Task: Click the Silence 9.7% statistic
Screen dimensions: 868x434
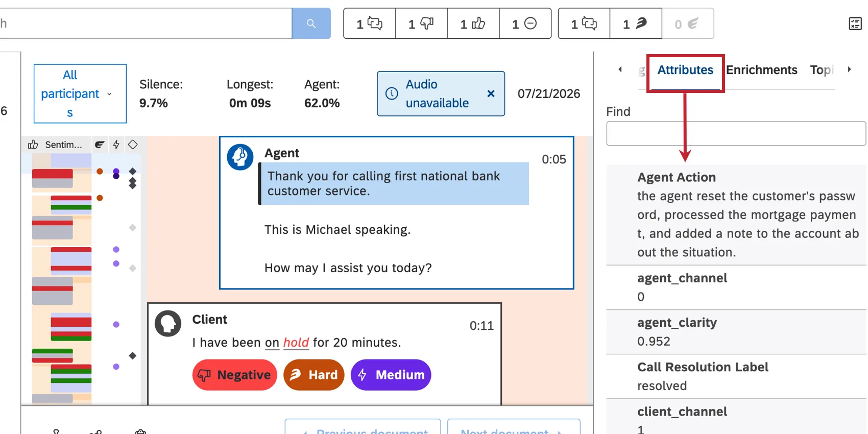Action: pyautogui.click(x=161, y=93)
